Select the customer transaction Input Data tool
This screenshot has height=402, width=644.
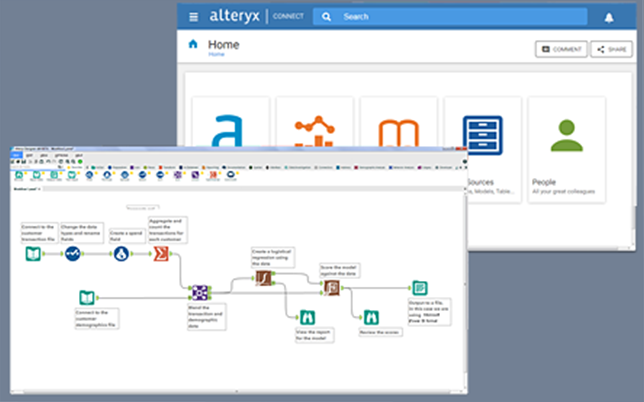(x=33, y=254)
